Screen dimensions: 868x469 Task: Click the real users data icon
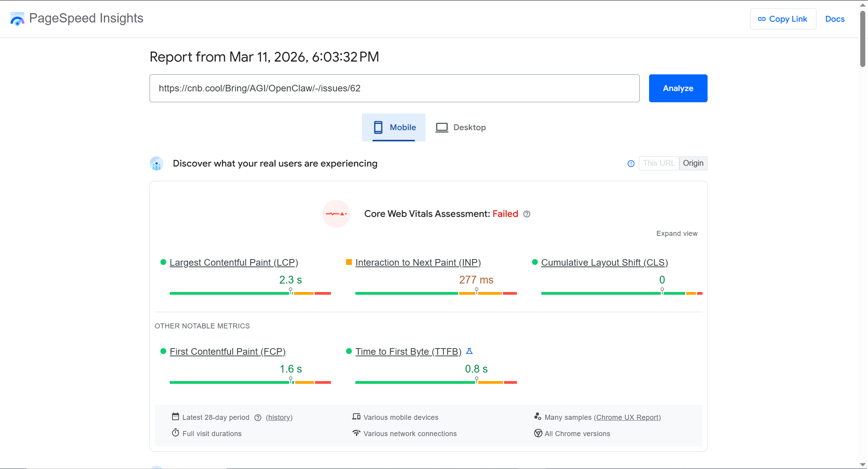pos(157,163)
